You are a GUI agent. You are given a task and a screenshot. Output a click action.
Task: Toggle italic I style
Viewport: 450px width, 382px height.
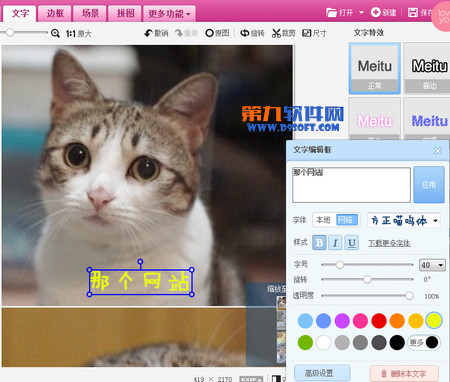pyautogui.click(x=335, y=243)
